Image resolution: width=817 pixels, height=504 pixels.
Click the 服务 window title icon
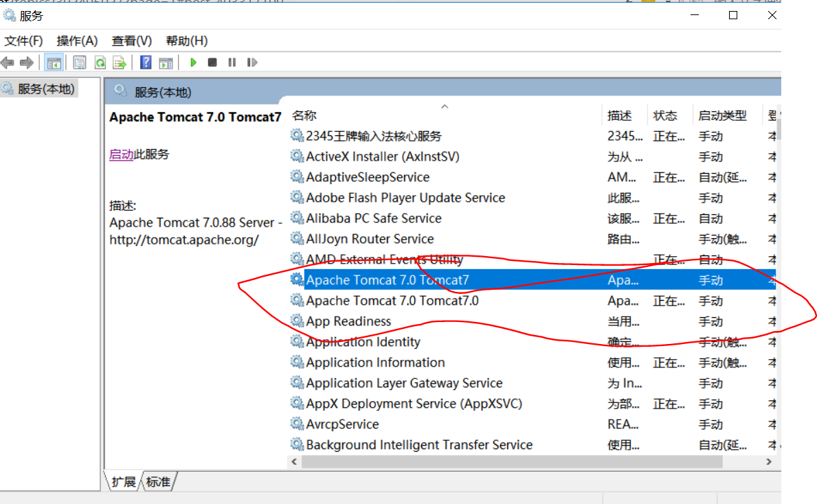point(10,16)
